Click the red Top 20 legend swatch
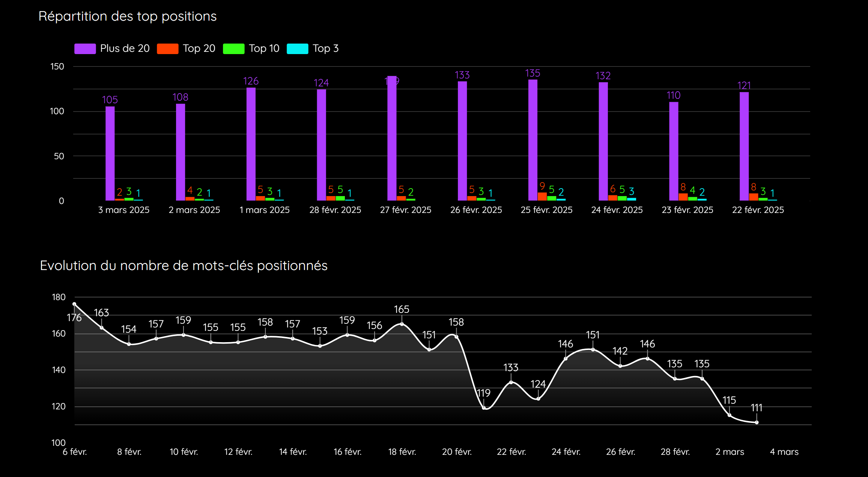The image size is (868, 477). point(167,49)
